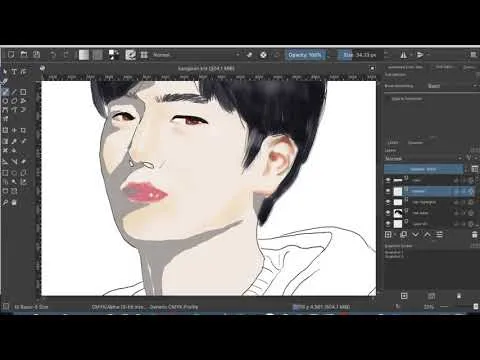Toggle Snap to Assistants checkbox
Viewport: 480px width, 360px height.
click(388, 99)
